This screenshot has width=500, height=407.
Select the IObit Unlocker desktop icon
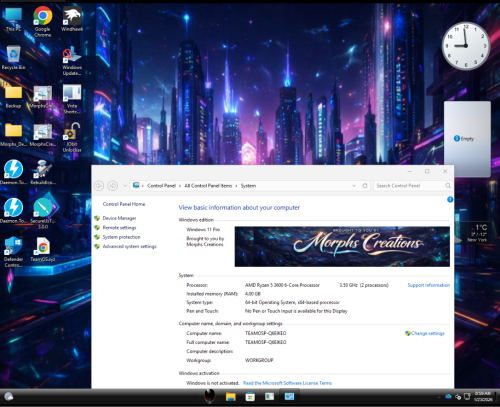point(72,137)
